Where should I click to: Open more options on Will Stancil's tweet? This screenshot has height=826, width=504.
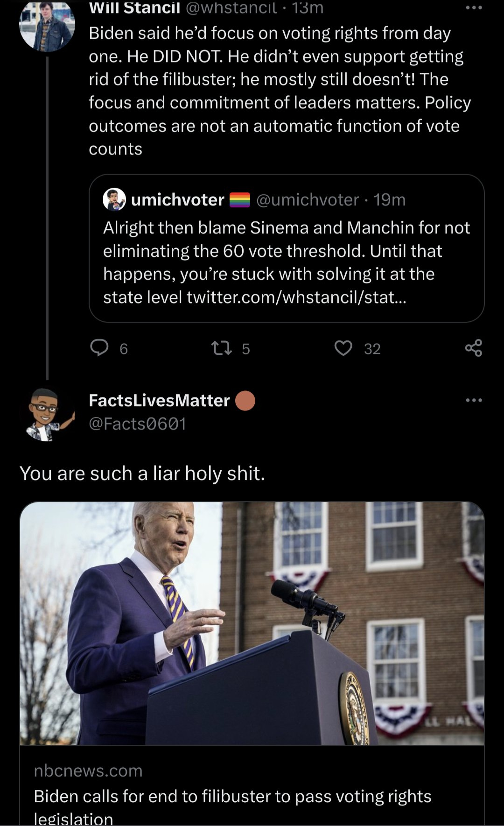point(473,8)
